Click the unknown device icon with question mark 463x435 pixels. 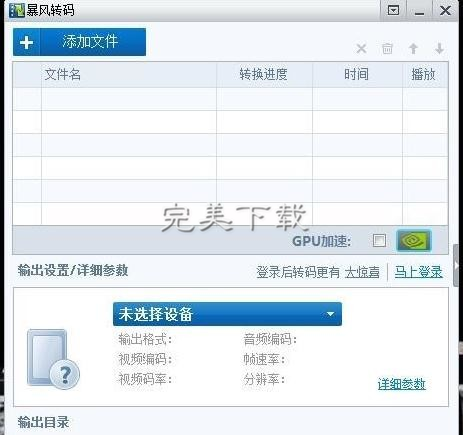[53, 359]
